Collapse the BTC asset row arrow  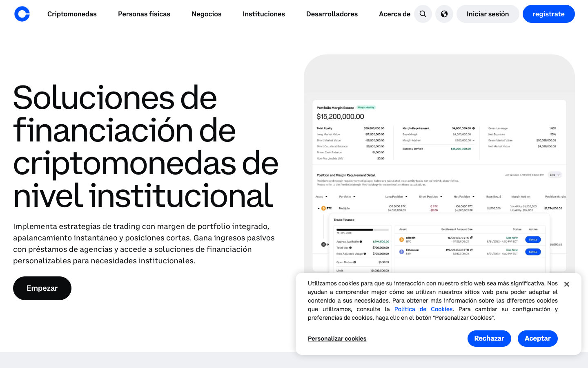click(x=318, y=209)
